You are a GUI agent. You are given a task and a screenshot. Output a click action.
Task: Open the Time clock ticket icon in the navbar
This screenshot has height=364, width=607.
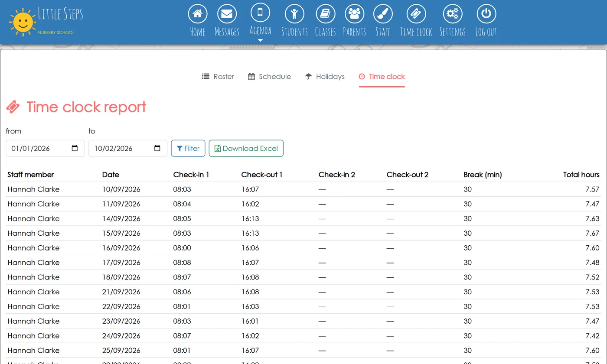416,14
